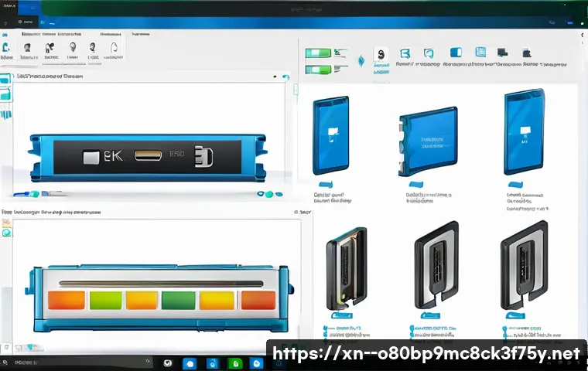This screenshot has width=588, height=371.
Task: Toggle the upper green switch in right toolbar
Action: tap(318, 53)
